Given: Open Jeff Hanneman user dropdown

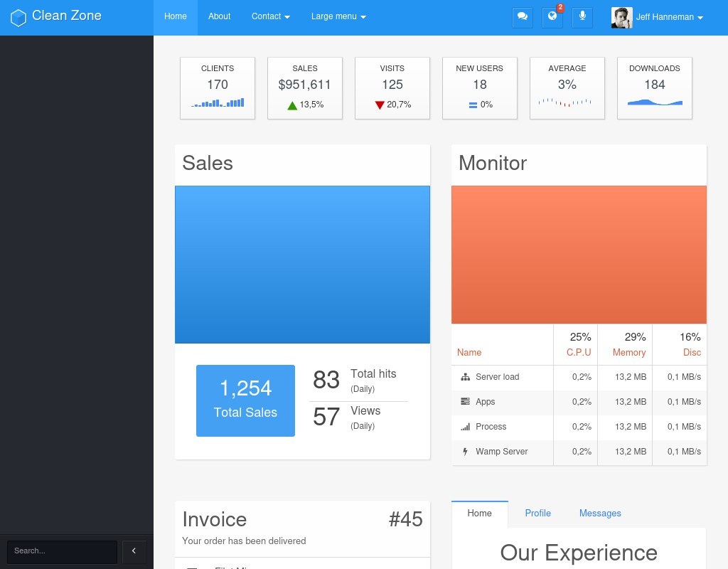Looking at the screenshot, I should pyautogui.click(x=668, y=17).
